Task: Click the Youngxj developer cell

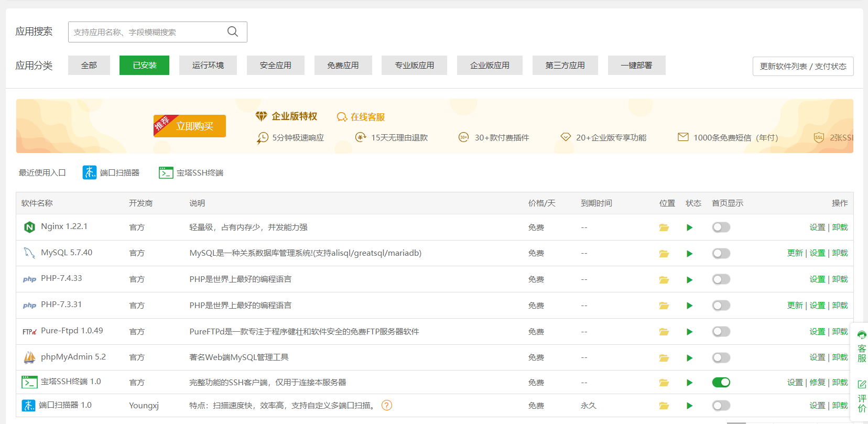Action: 144,406
